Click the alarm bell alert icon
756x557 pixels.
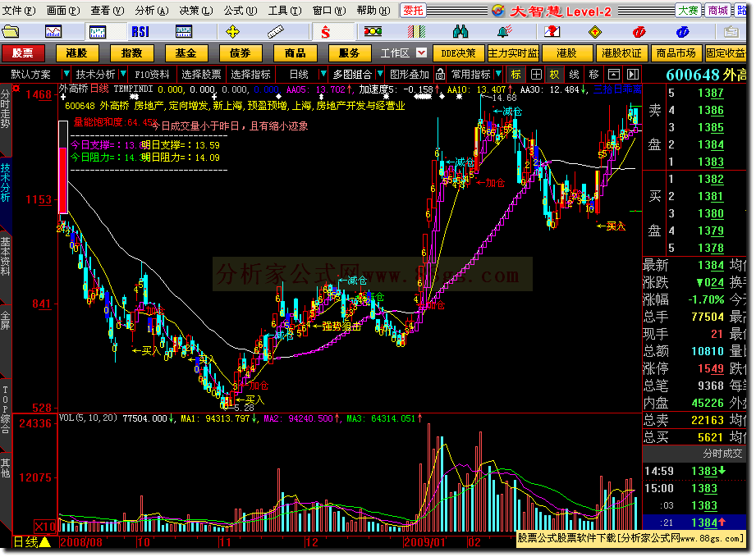click(505, 32)
